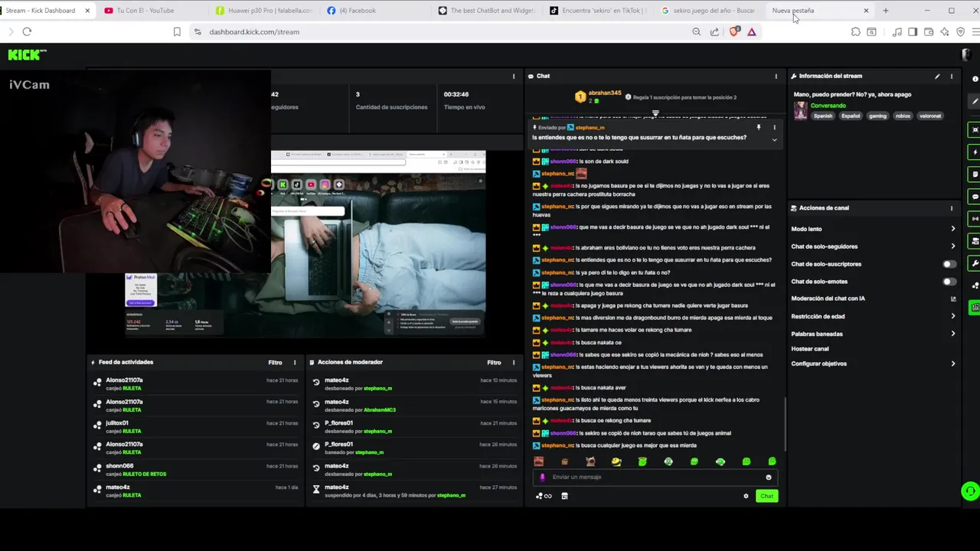Click the Kick logo in the header

click(x=27, y=54)
